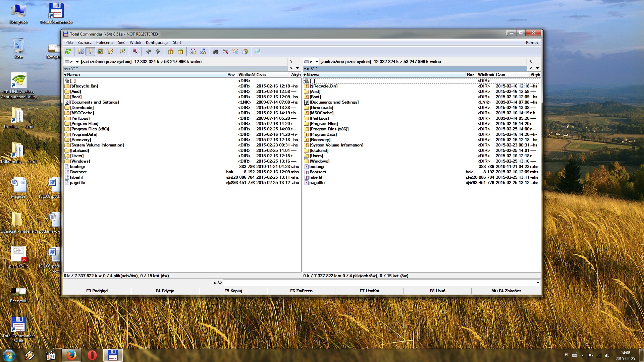Click the Windows Start orb

pyautogui.click(x=9, y=355)
